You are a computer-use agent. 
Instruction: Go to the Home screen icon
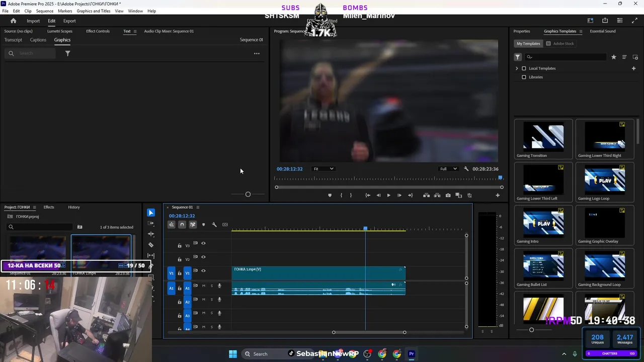[x=13, y=21]
